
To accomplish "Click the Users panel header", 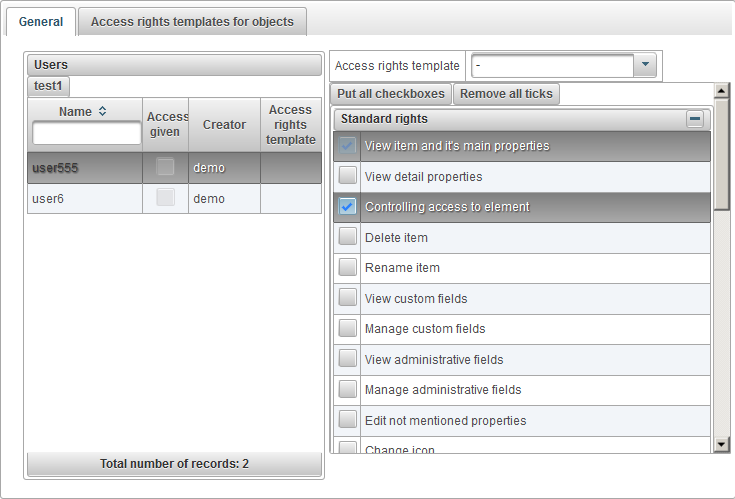I will (x=173, y=65).
